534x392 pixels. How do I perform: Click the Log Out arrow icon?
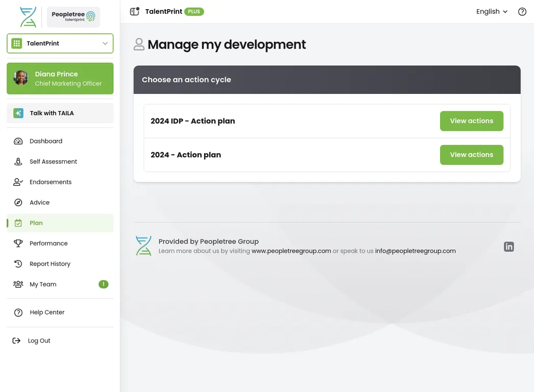(x=16, y=340)
